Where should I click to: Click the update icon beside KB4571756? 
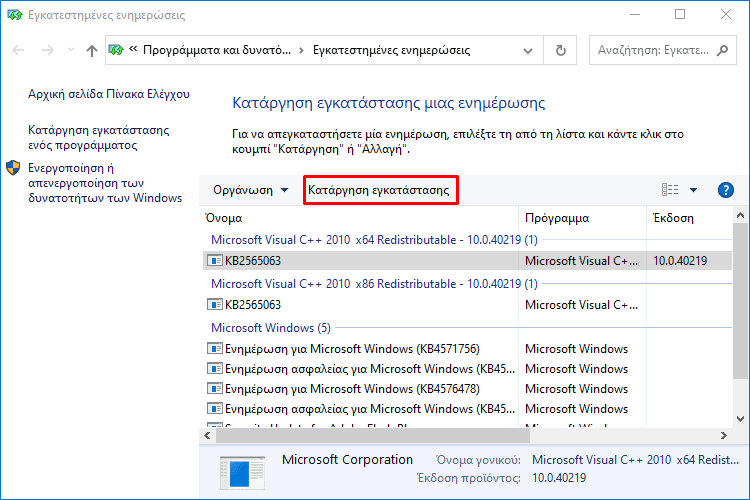point(214,348)
